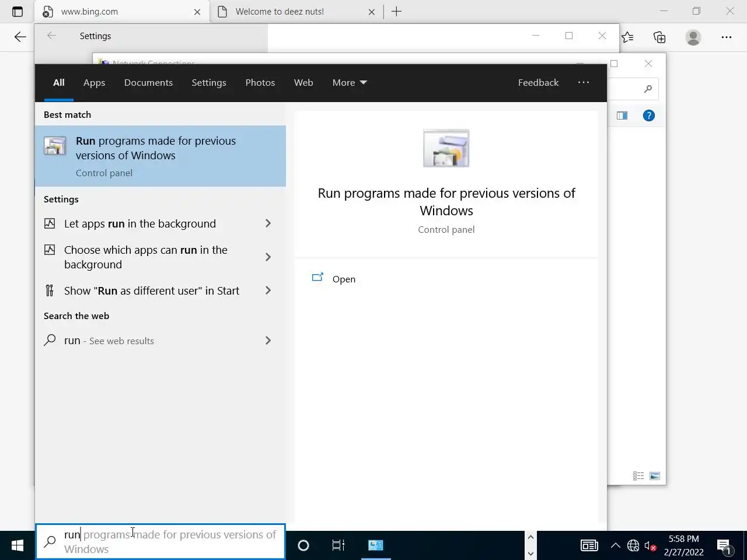Screen dimensions: 747x560
Task: Open Let apps run in the background
Action: pos(140,223)
